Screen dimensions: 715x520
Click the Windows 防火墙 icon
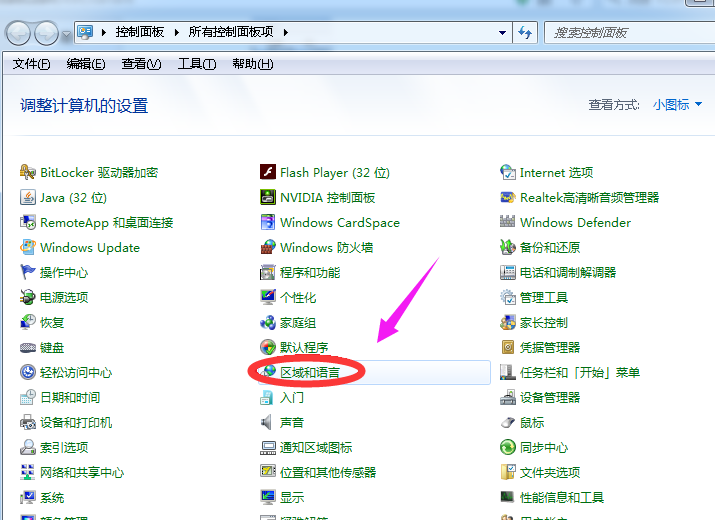tap(268, 247)
